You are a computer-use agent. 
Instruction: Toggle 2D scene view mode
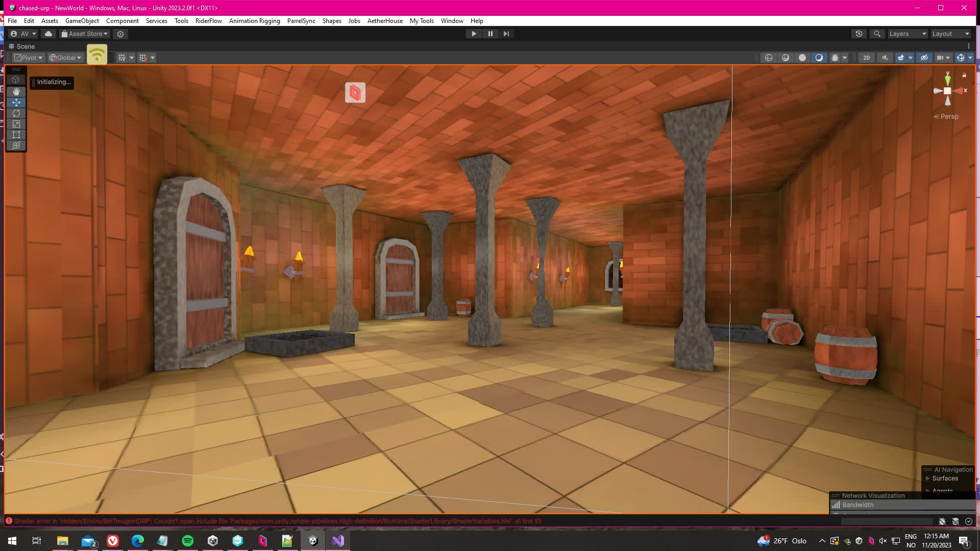(866, 58)
